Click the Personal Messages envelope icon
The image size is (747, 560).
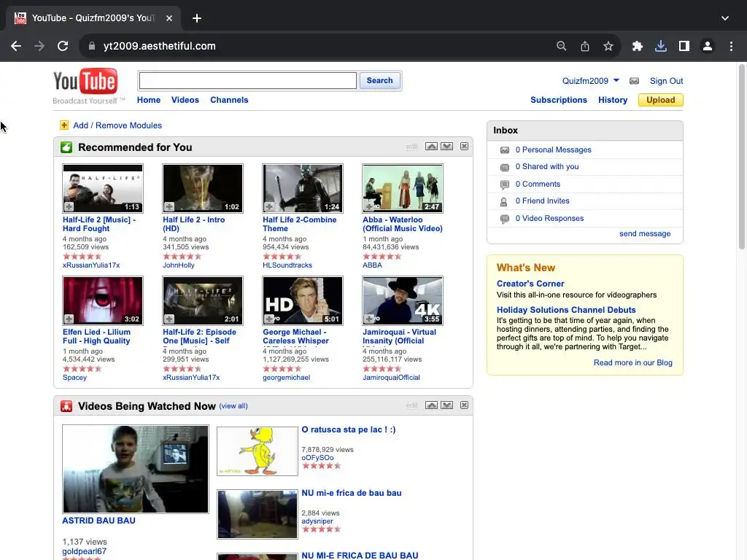click(x=505, y=150)
